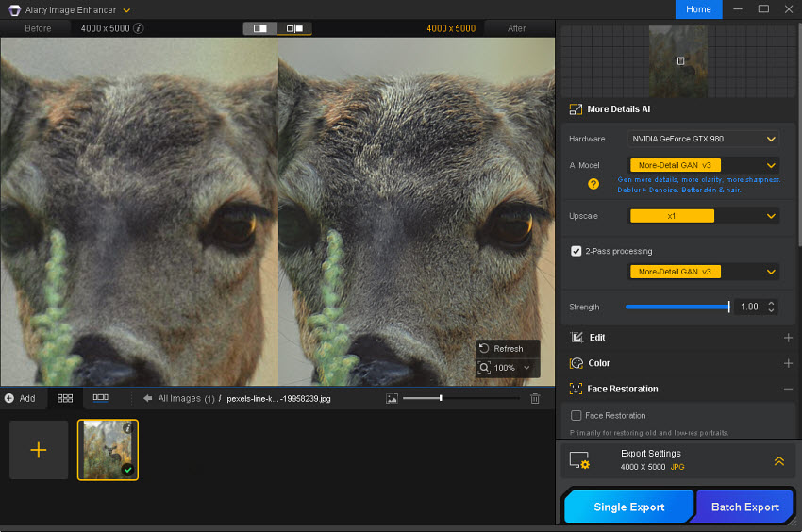Open the Export Settings icon
The width and height of the screenshot is (802, 532).
tap(579, 460)
